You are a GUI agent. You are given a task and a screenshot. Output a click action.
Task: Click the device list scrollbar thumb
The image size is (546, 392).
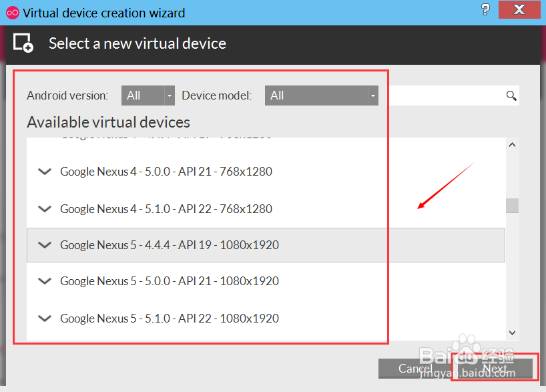pyautogui.click(x=512, y=206)
